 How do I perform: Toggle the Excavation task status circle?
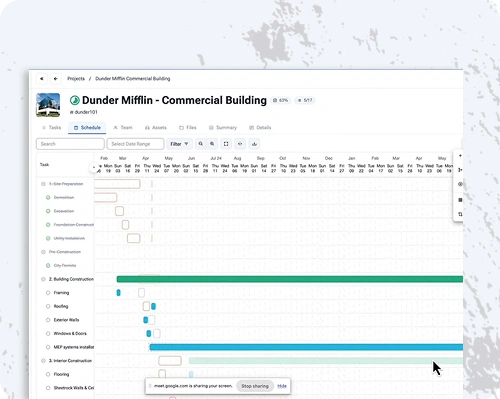[x=48, y=211]
